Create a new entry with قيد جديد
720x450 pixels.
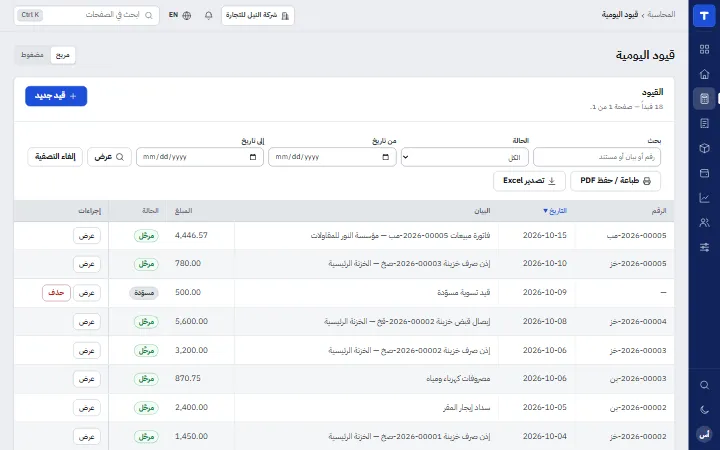(x=56, y=96)
